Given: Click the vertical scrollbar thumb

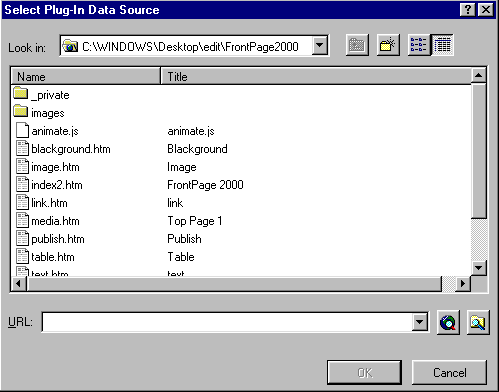Looking at the screenshot, I should pyautogui.click(x=479, y=151).
